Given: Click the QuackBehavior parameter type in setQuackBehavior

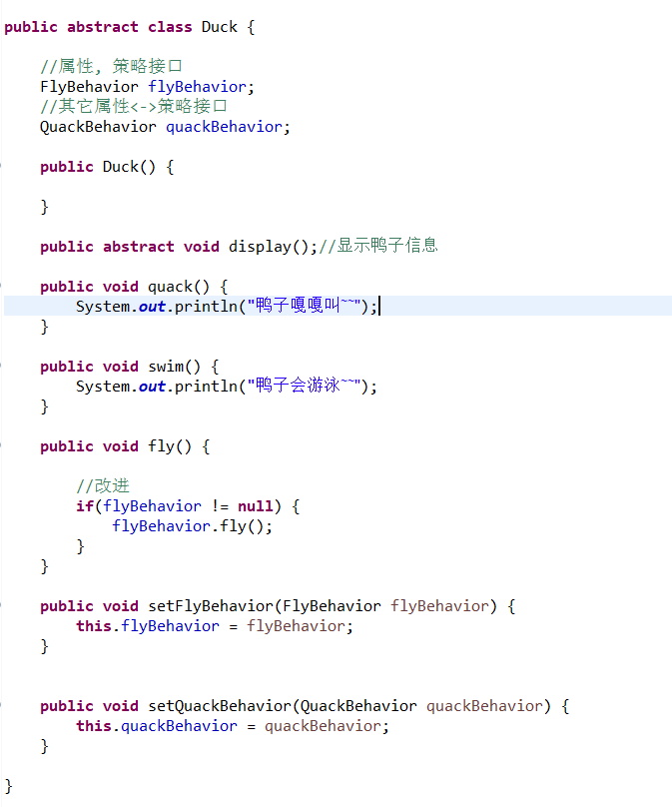Looking at the screenshot, I should [x=358, y=706].
